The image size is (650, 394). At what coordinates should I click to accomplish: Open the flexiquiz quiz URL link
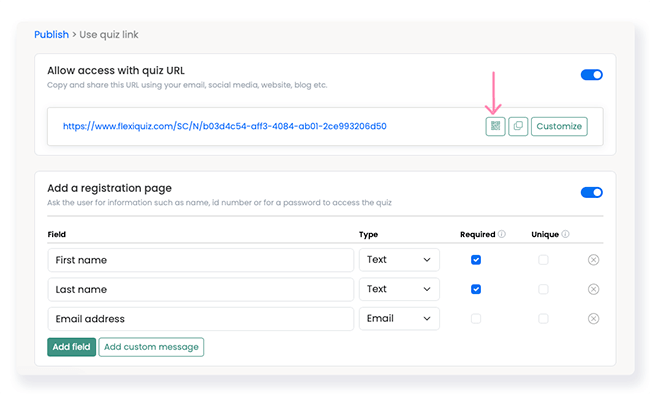pyautogui.click(x=225, y=126)
